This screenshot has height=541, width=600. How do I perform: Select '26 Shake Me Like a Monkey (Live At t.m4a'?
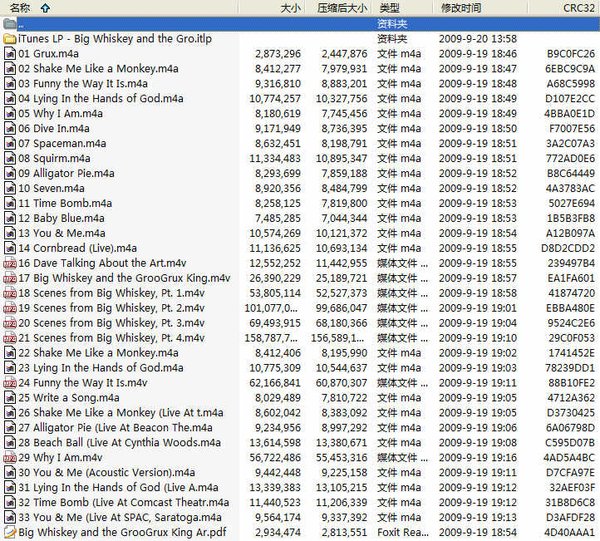pyautogui.click(x=121, y=412)
